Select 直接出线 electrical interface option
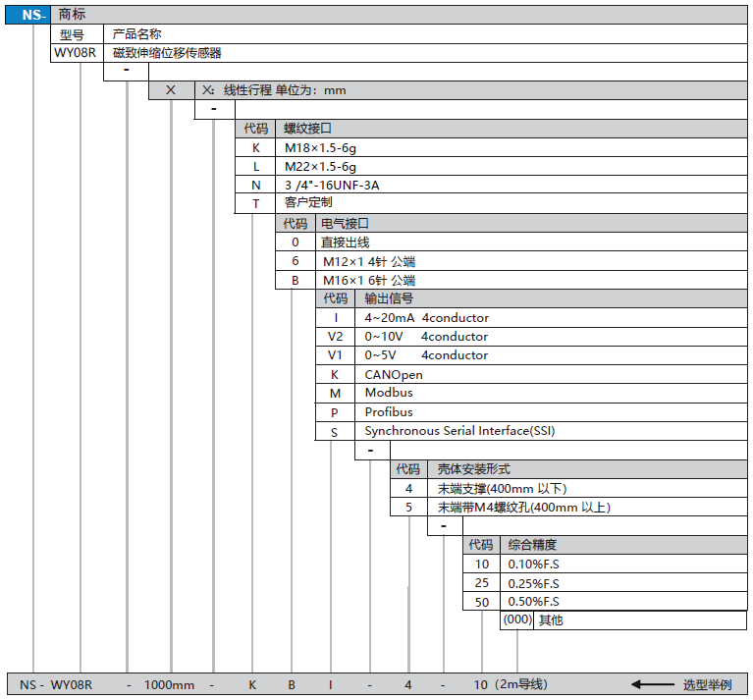 347,242
